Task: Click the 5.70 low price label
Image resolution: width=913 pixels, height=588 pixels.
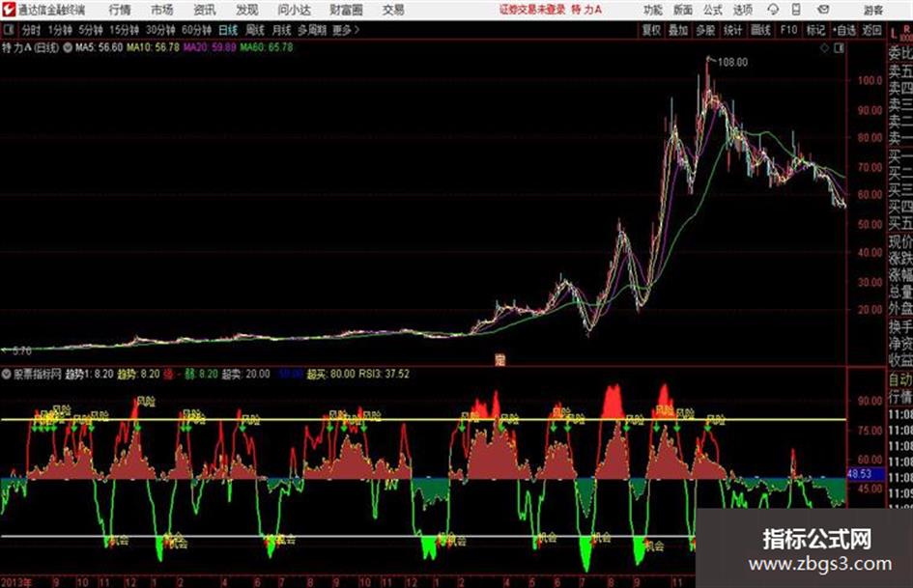Action: [x=21, y=351]
